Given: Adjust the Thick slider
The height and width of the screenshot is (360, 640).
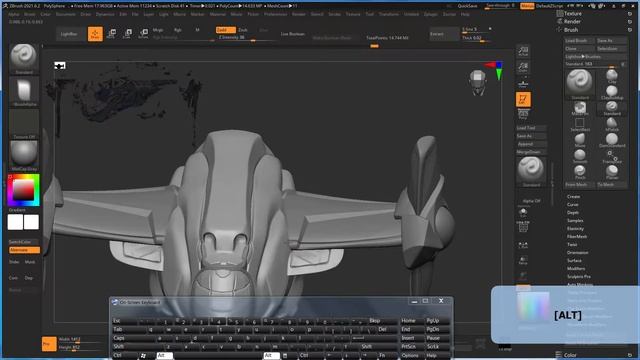Looking at the screenshot, I should [476, 38].
